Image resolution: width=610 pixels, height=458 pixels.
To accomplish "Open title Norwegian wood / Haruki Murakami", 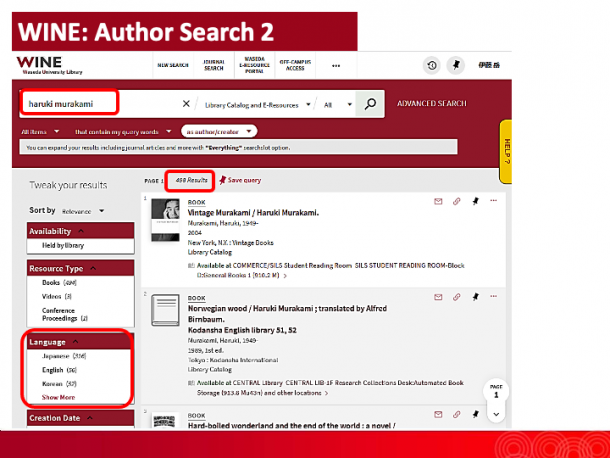I will tap(287, 314).
